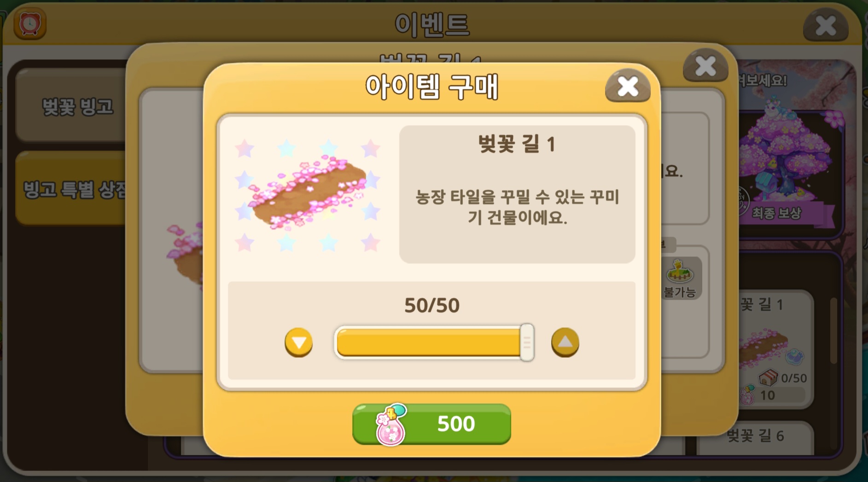Close the 아이템 구매 purchase dialog

628,86
